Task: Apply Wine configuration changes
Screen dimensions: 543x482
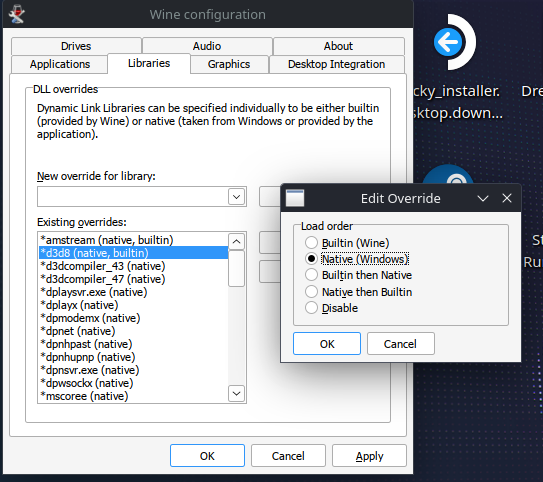Action: click(x=369, y=456)
